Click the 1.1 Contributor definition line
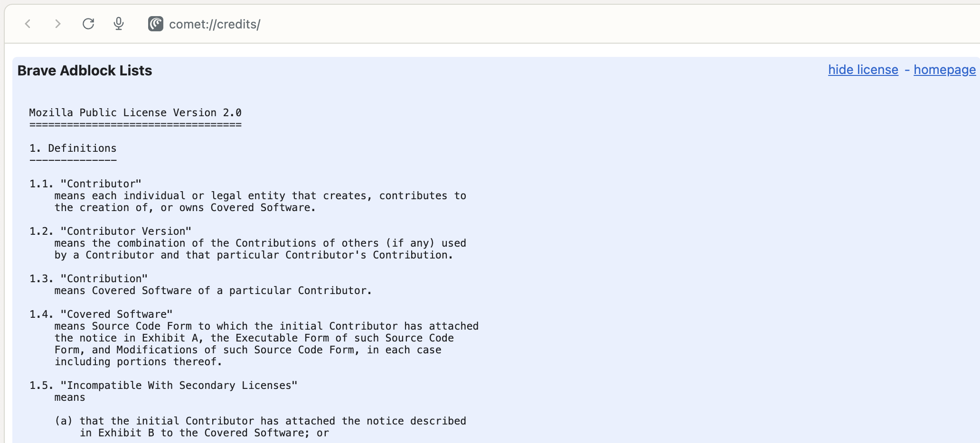Viewport: 980px width, 443px height. click(85, 184)
